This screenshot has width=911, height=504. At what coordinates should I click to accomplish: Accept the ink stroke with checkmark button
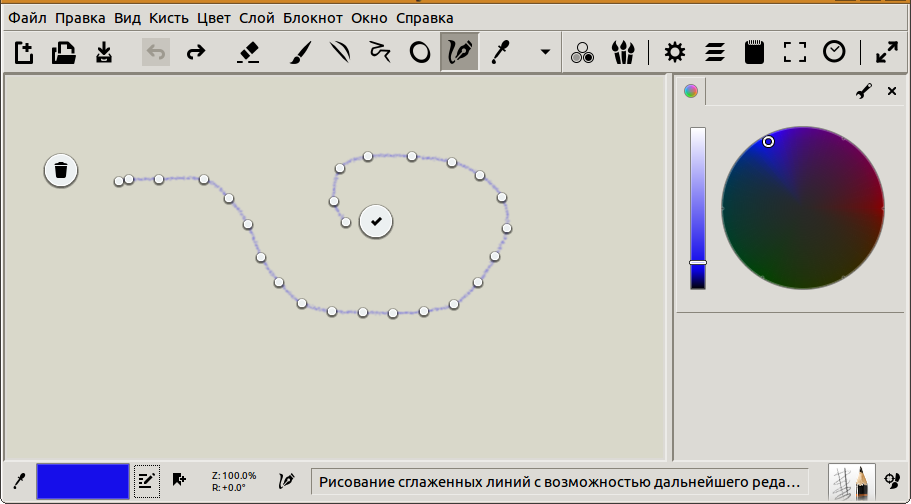[376, 220]
